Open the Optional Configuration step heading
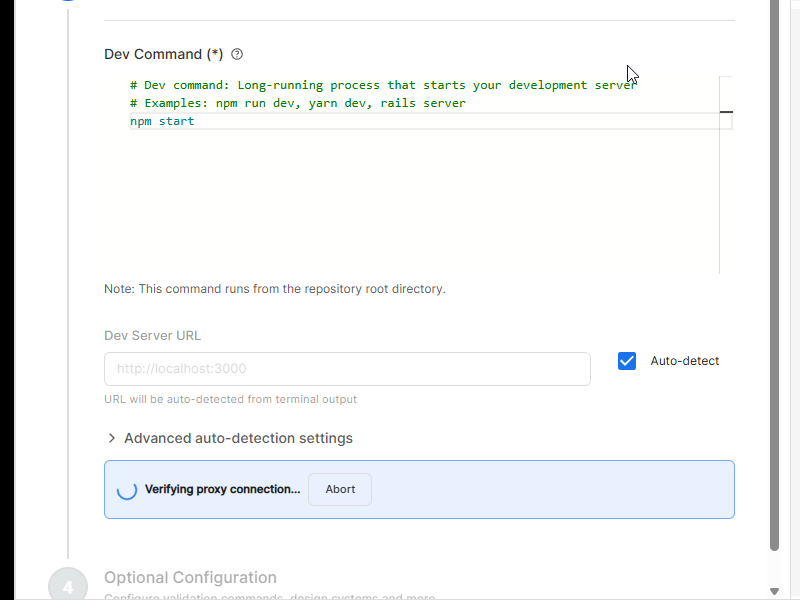Image resolution: width=800 pixels, height=600 pixels. 190,577
